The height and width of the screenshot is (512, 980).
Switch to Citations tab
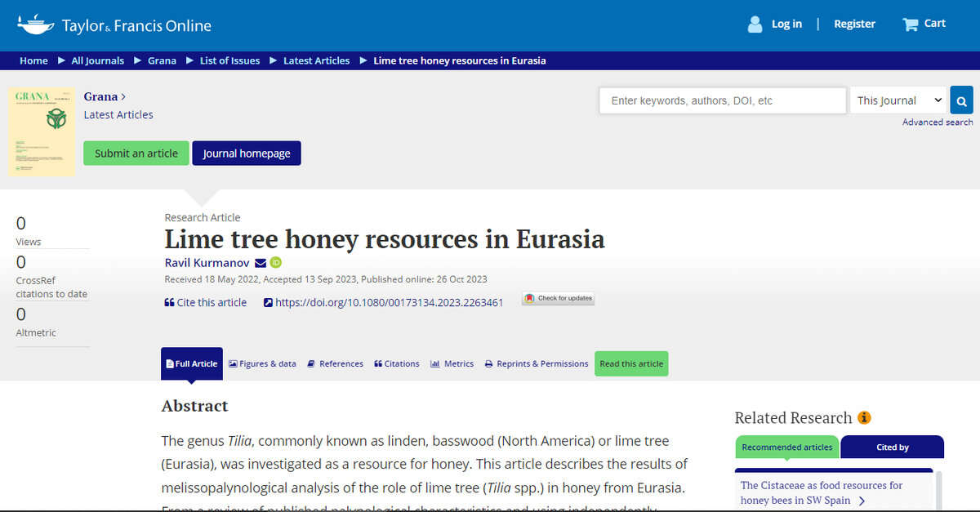click(x=397, y=363)
